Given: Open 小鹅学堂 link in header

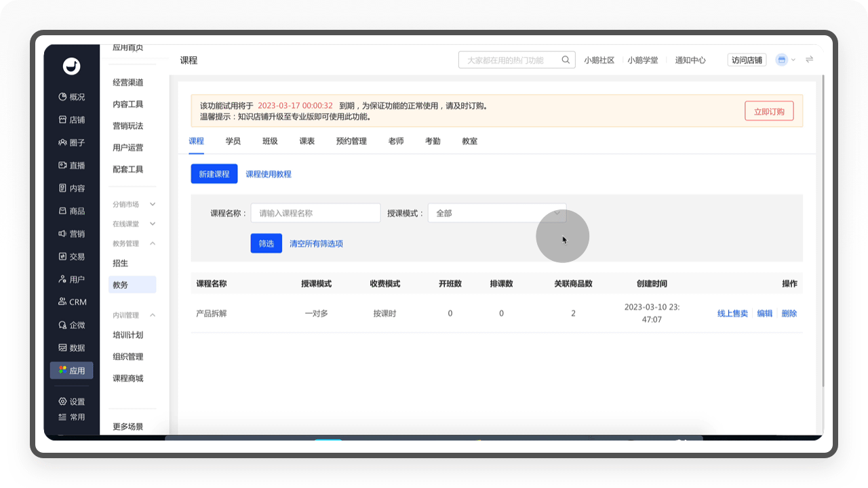Looking at the screenshot, I should click(x=643, y=60).
